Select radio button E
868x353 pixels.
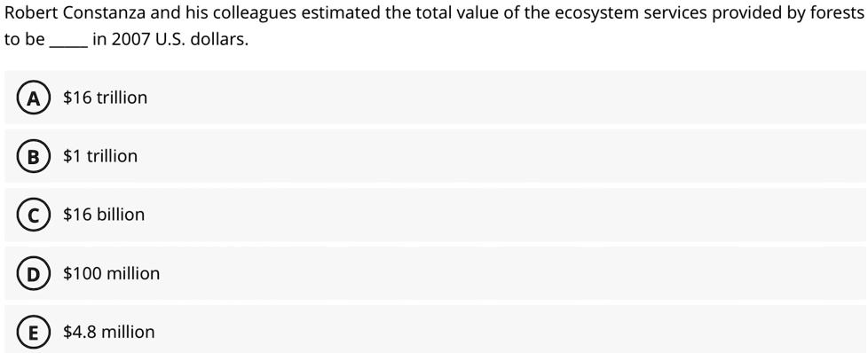tap(34, 333)
